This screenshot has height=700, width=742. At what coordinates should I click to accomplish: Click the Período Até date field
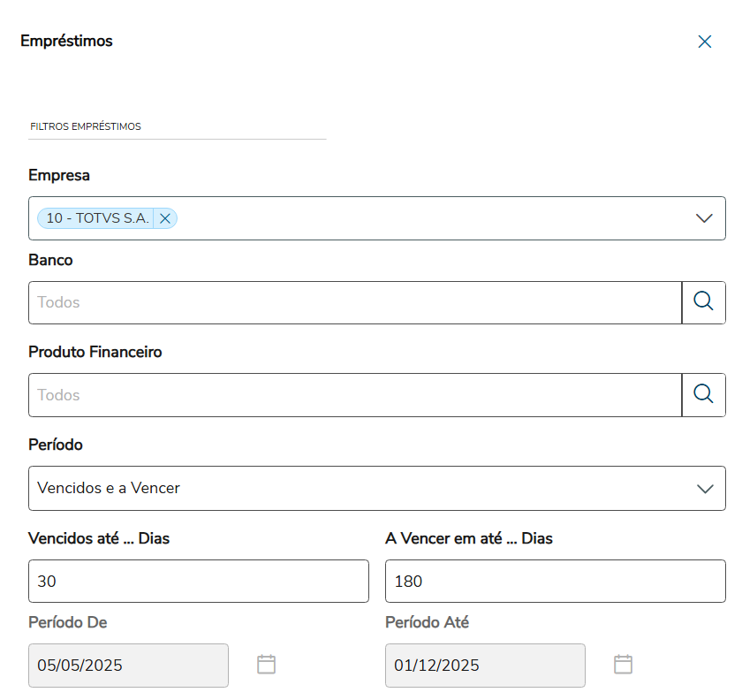(x=485, y=665)
